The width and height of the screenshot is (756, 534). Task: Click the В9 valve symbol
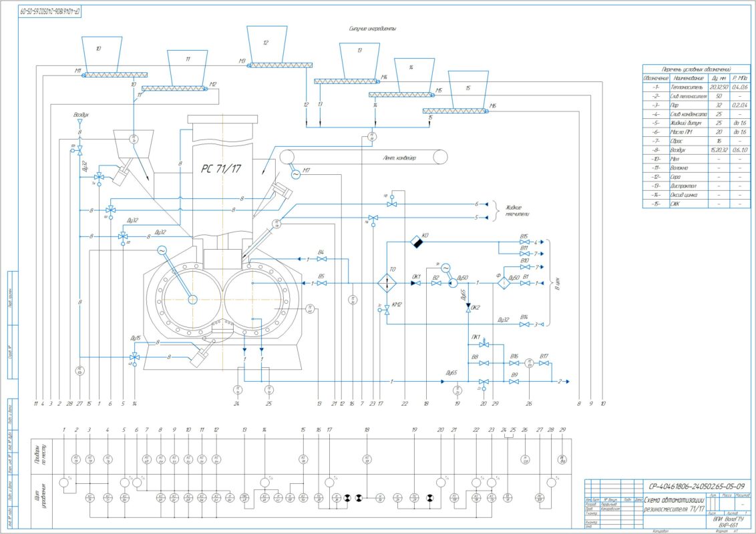(514, 381)
